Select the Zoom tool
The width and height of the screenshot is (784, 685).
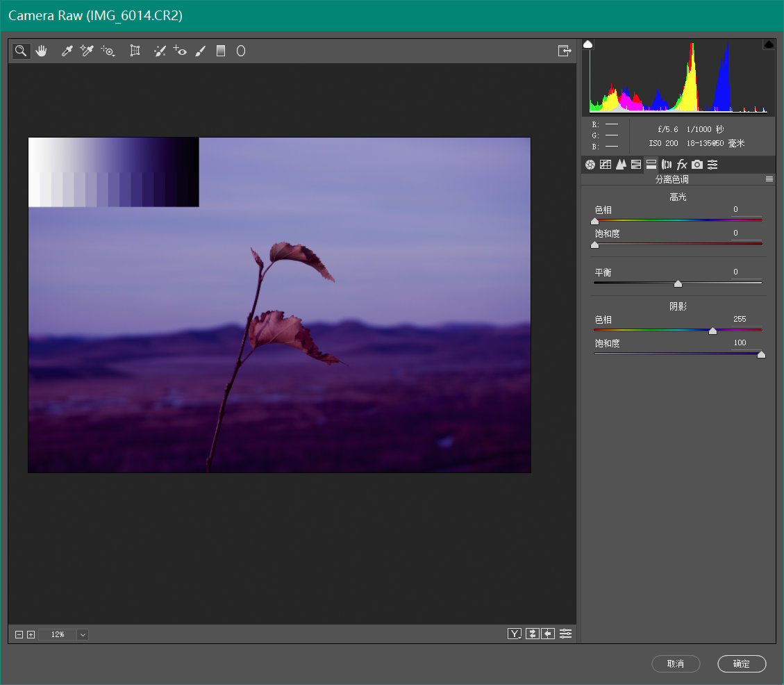click(21, 51)
